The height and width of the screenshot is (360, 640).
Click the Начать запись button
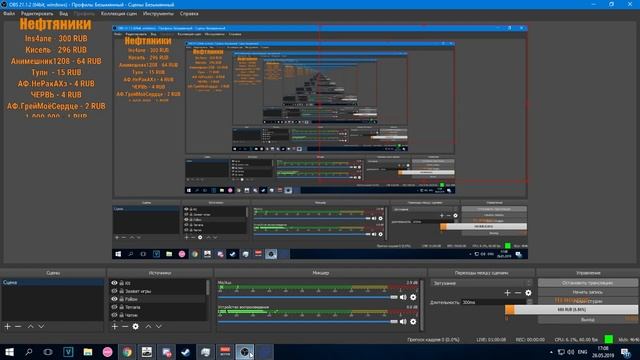587,292
